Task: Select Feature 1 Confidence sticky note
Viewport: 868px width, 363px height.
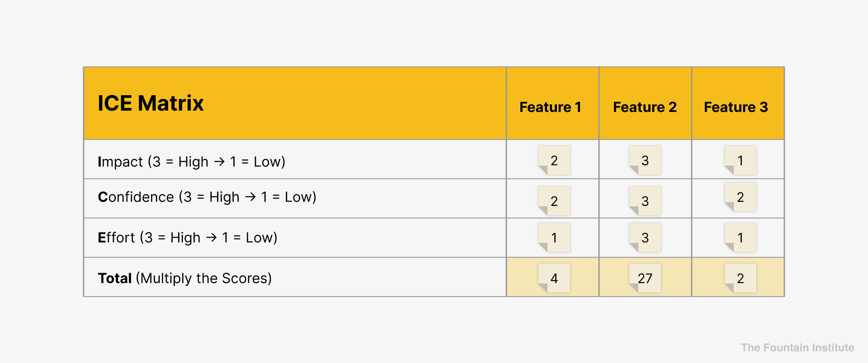Action: click(x=554, y=201)
